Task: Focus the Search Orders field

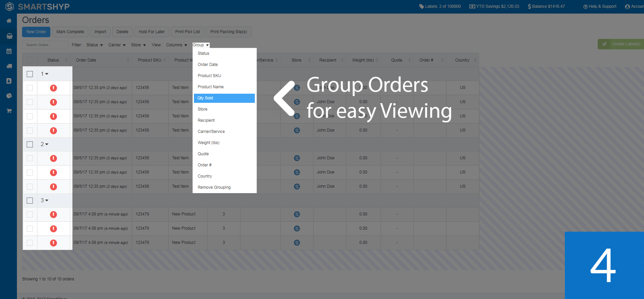Action: tap(45, 45)
